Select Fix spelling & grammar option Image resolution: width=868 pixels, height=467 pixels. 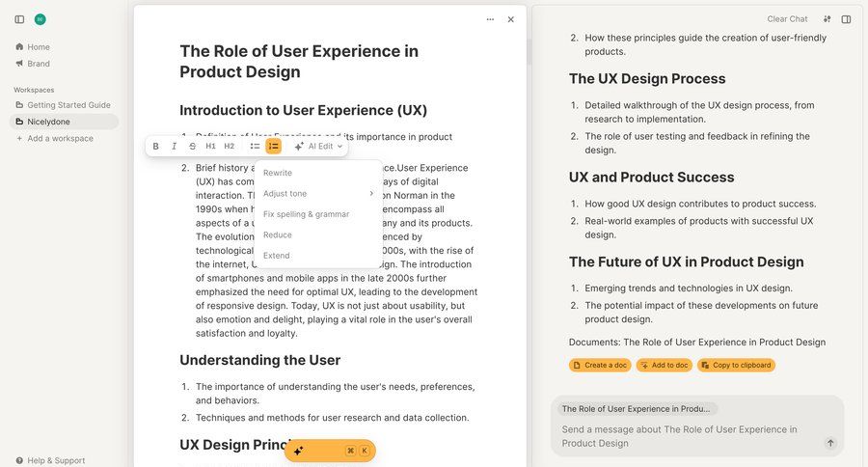click(306, 214)
